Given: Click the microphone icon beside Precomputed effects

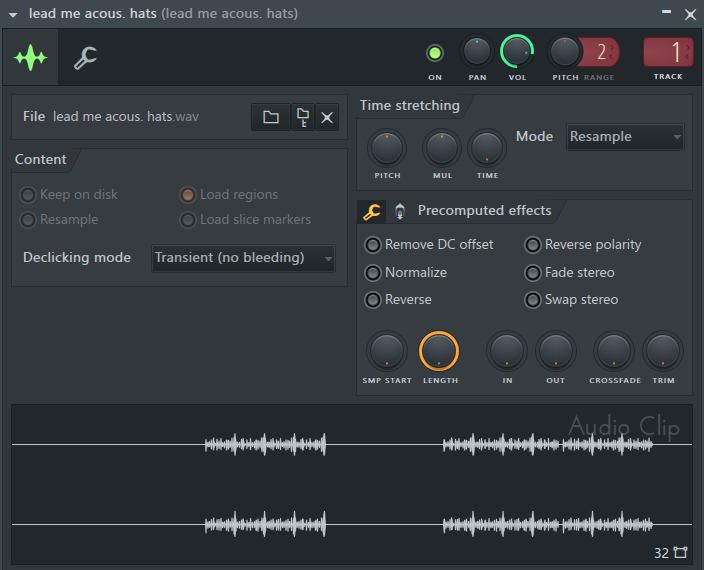Looking at the screenshot, I should tap(400, 211).
